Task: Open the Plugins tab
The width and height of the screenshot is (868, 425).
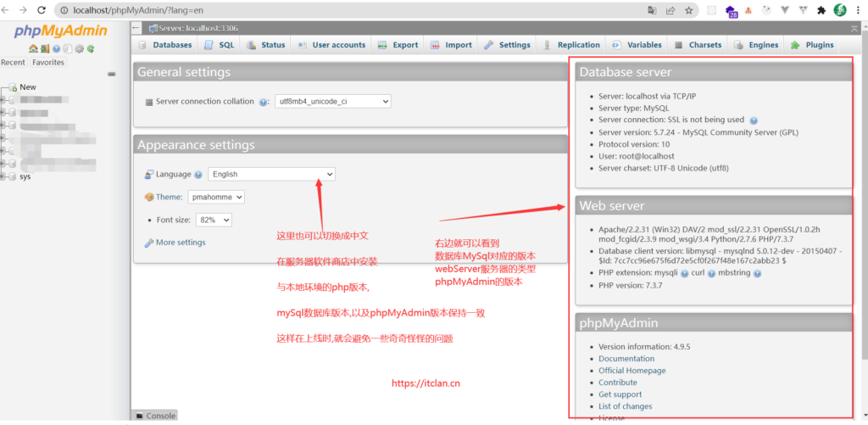Action: tap(812, 45)
